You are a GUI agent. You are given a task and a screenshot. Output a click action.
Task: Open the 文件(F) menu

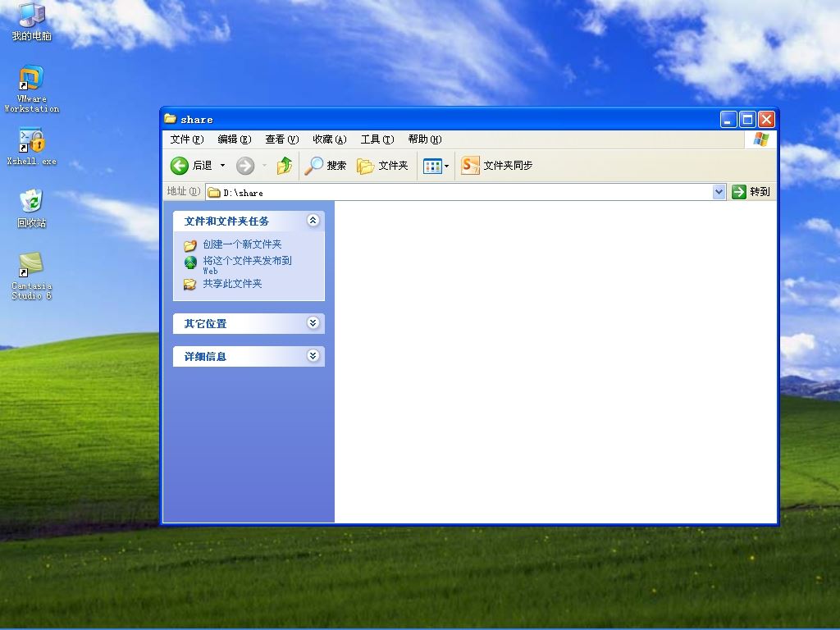click(186, 139)
